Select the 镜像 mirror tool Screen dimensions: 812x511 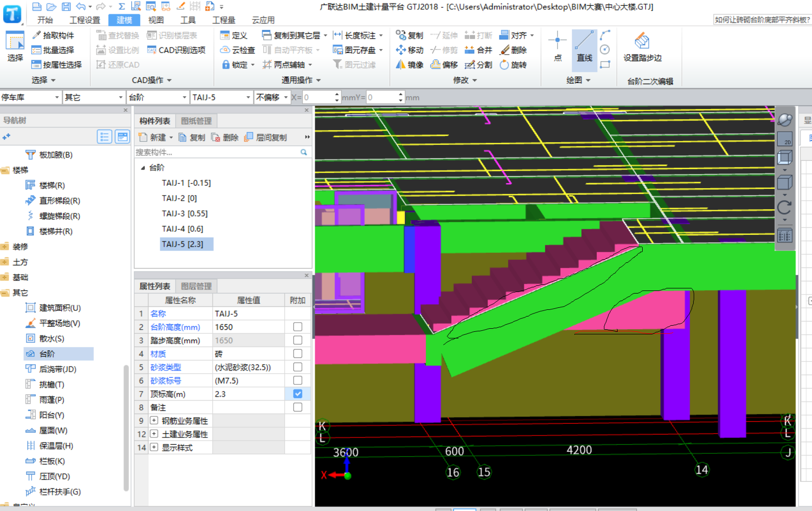410,65
